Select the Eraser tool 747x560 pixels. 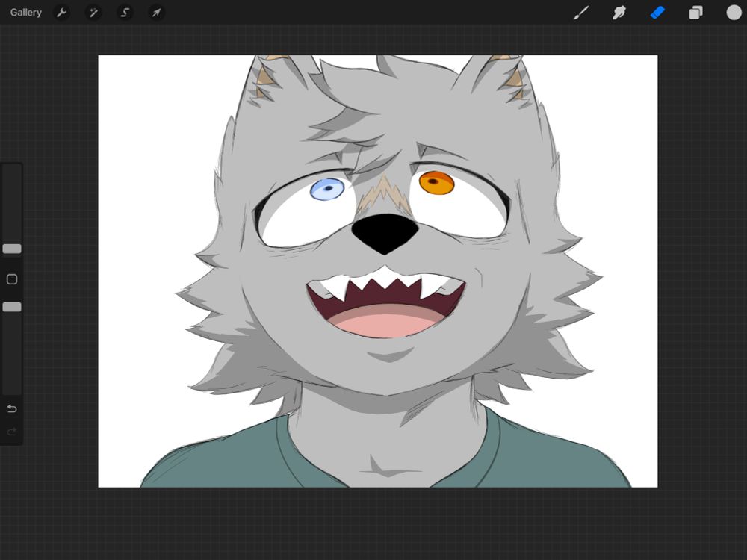657,13
